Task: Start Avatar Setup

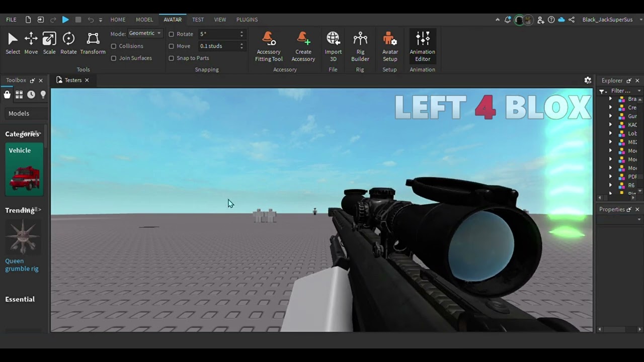Action: pyautogui.click(x=390, y=47)
